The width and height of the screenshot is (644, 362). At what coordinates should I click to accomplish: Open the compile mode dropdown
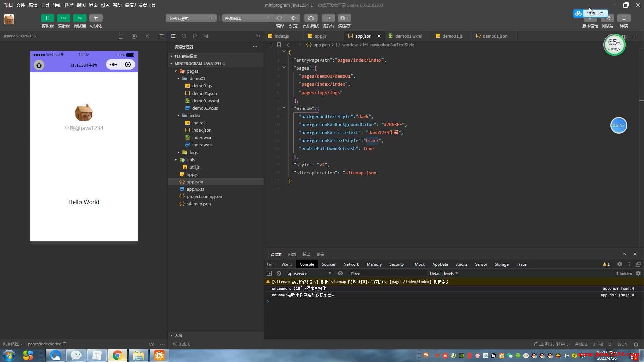coord(247,18)
